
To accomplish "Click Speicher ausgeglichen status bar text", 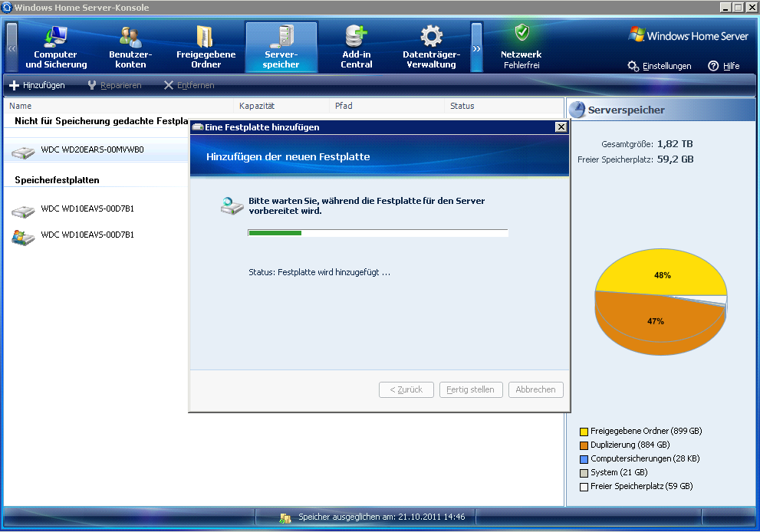I will [x=381, y=517].
